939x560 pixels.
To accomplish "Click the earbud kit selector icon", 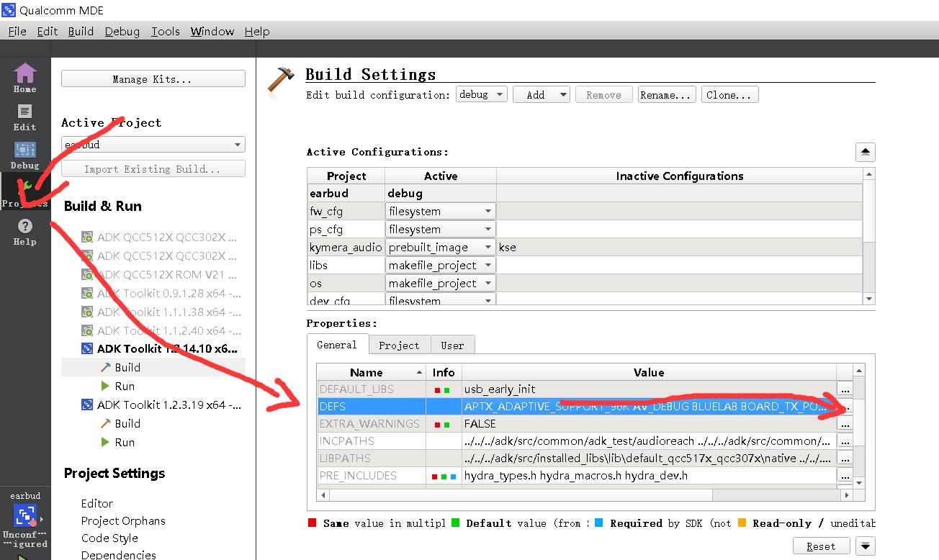I will pos(24,515).
